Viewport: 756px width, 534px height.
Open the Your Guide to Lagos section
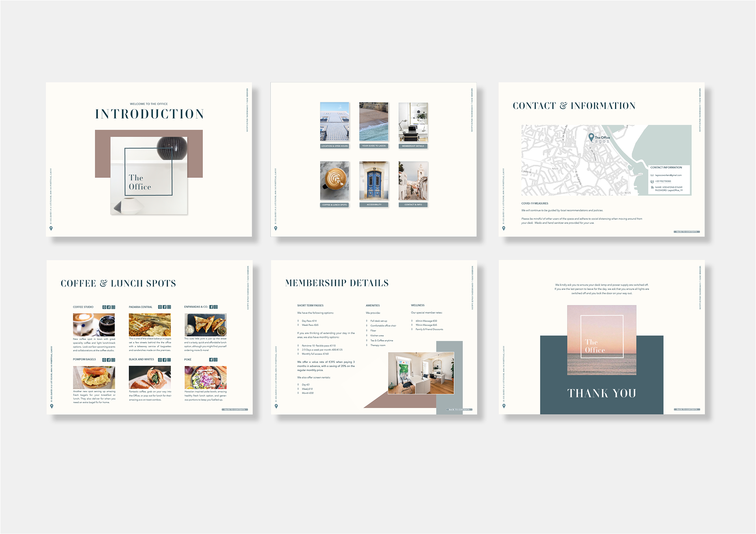374,146
